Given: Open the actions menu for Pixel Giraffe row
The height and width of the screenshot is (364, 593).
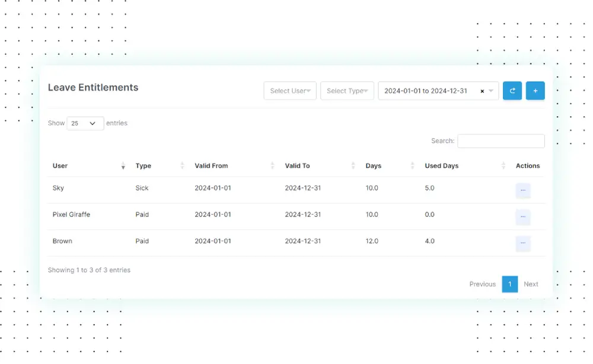Looking at the screenshot, I should 522,217.
